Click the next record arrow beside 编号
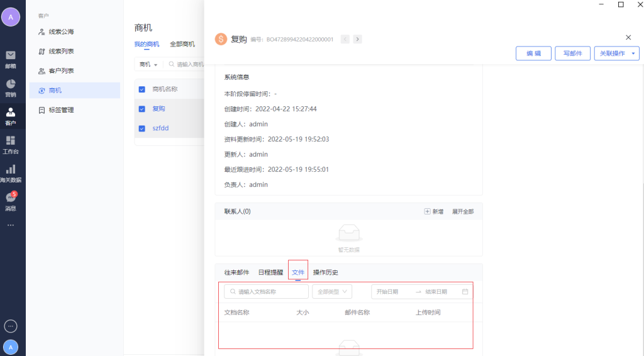Screen dimensions: 644x356 357,39
